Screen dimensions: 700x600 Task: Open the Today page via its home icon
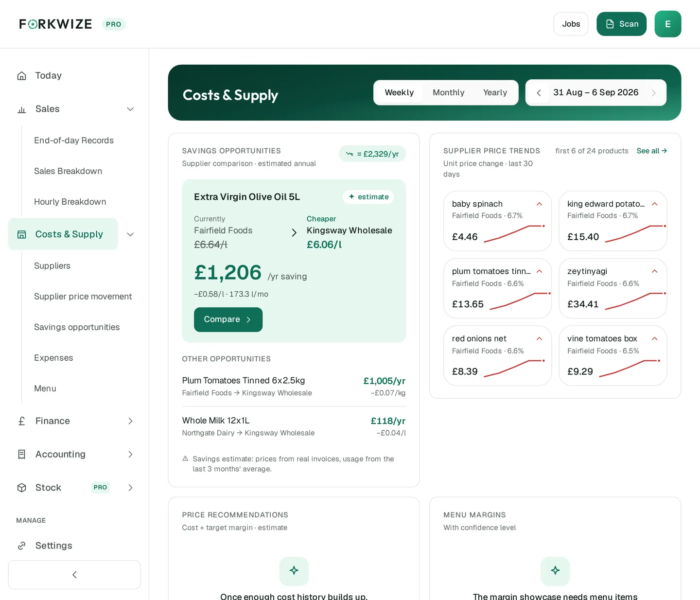(x=21, y=76)
